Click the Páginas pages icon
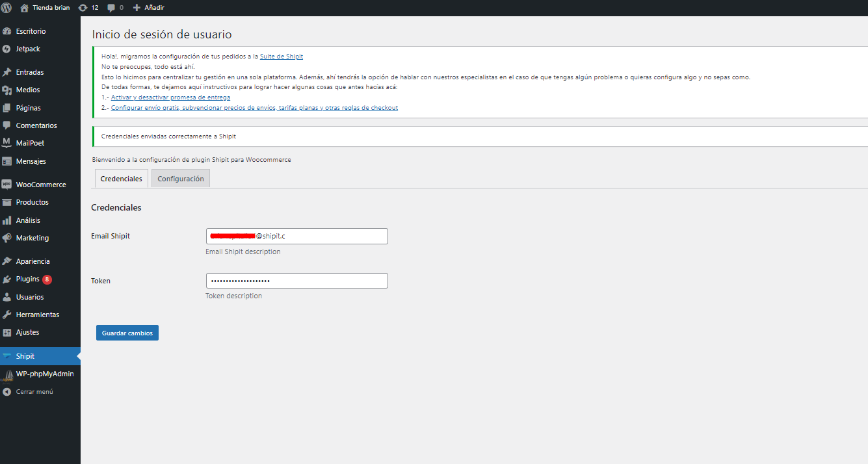 tap(7, 108)
